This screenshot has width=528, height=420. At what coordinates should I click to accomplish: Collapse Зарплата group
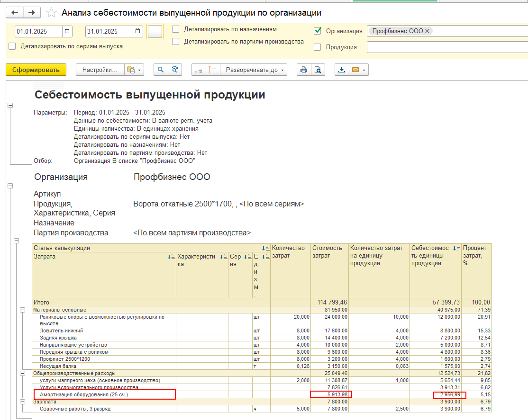pyautogui.click(x=23, y=402)
